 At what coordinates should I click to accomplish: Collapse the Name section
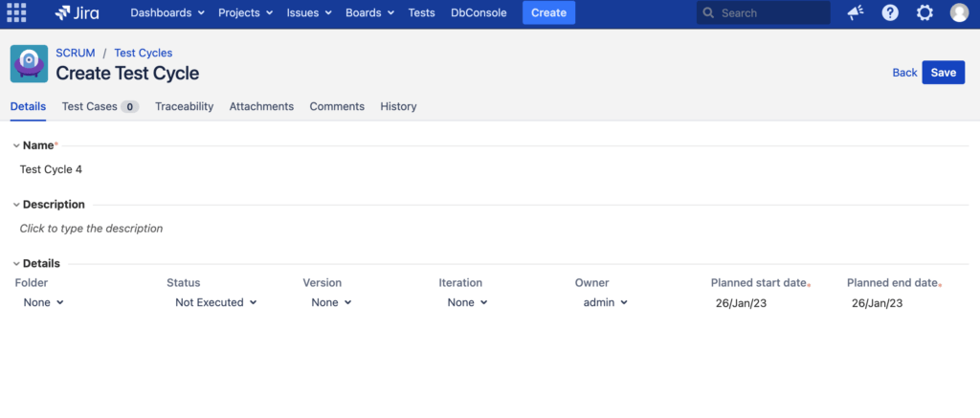(x=16, y=145)
